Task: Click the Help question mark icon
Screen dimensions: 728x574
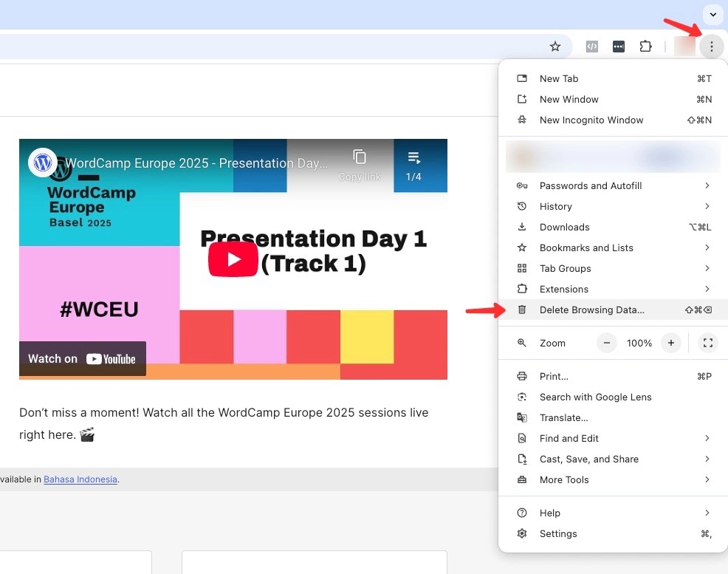Action: pyautogui.click(x=522, y=513)
